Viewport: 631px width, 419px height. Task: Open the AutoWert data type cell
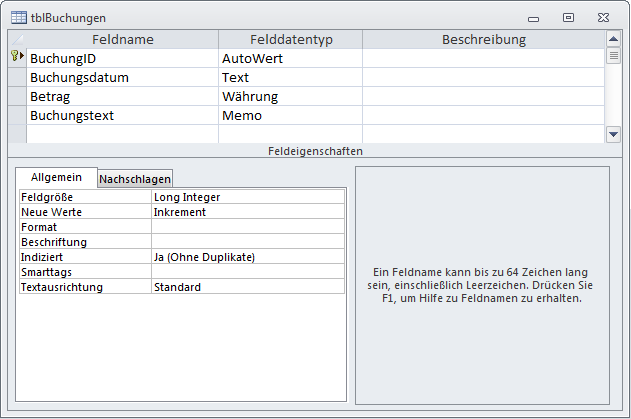pyautogui.click(x=289, y=58)
